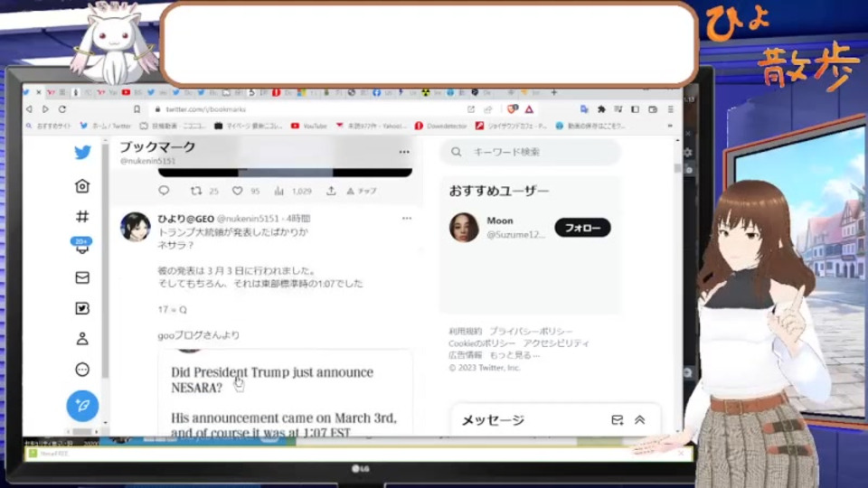Click the プライバシーポリシー link
Image resolution: width=868 pixels, height=488 pixels.
tap(531, 331)
